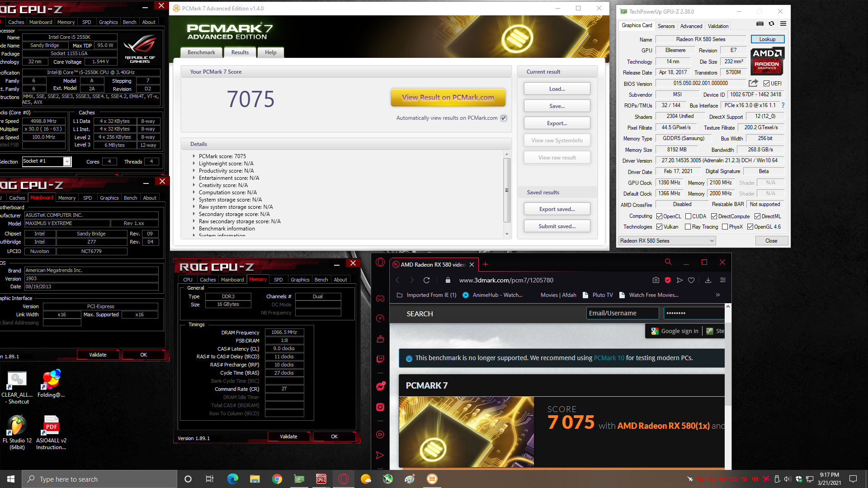
Task: Open GX Corner gamepad icon in Opera sidebar
Action: pos(380,298)
